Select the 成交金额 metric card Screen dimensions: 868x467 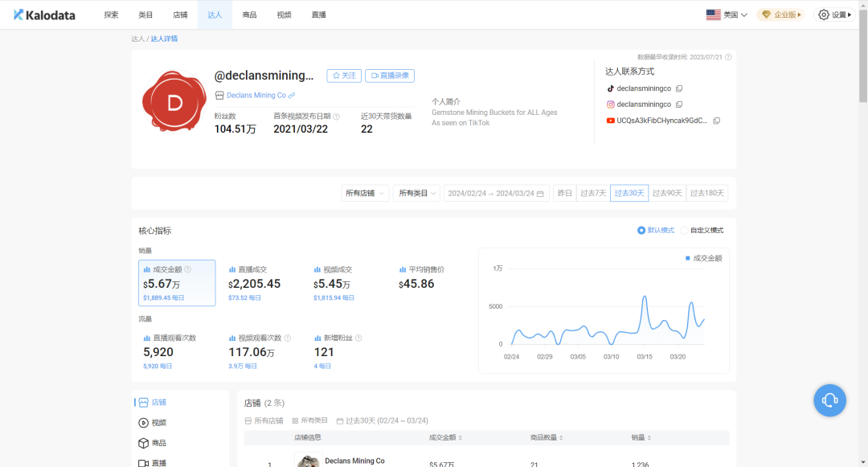(177, 283)
